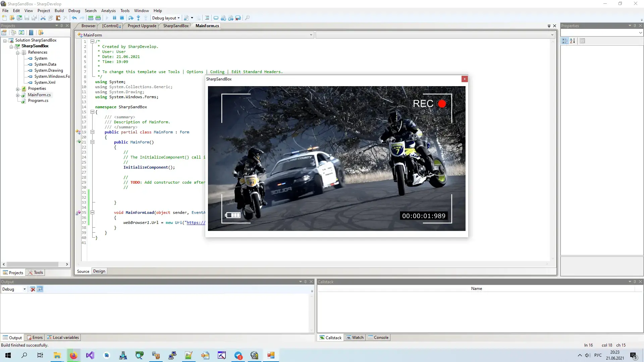The image size is (644, 362).
Task: Click the Next bookmark icon
Action: (x=231, y=18)
